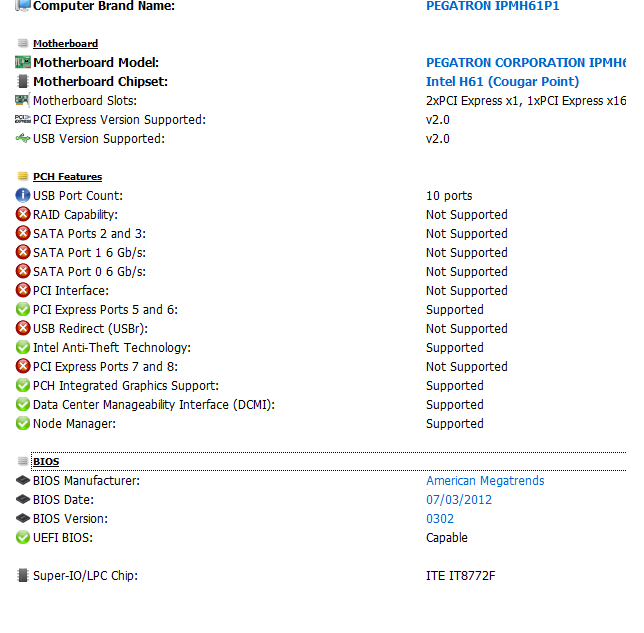This screenshot has width=644, height=633.
Task: Click the Intel Anti-Theft green check icon
Action: click(23, 348)
